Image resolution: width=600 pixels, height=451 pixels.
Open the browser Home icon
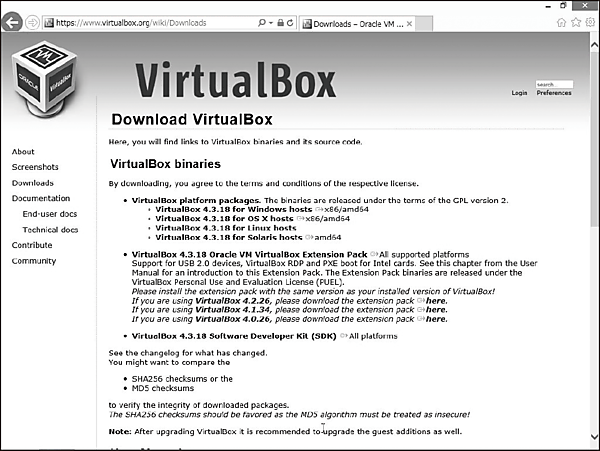(561, 23)
